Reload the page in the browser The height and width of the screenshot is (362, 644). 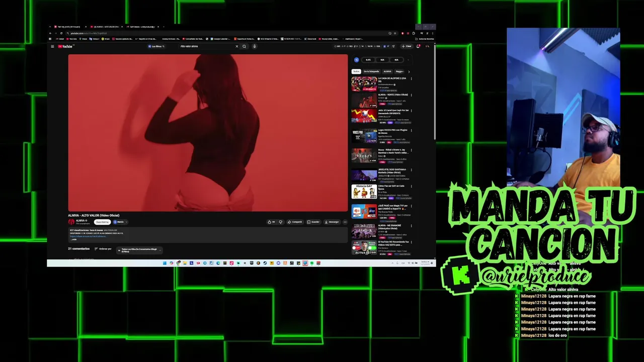(61, 33)
